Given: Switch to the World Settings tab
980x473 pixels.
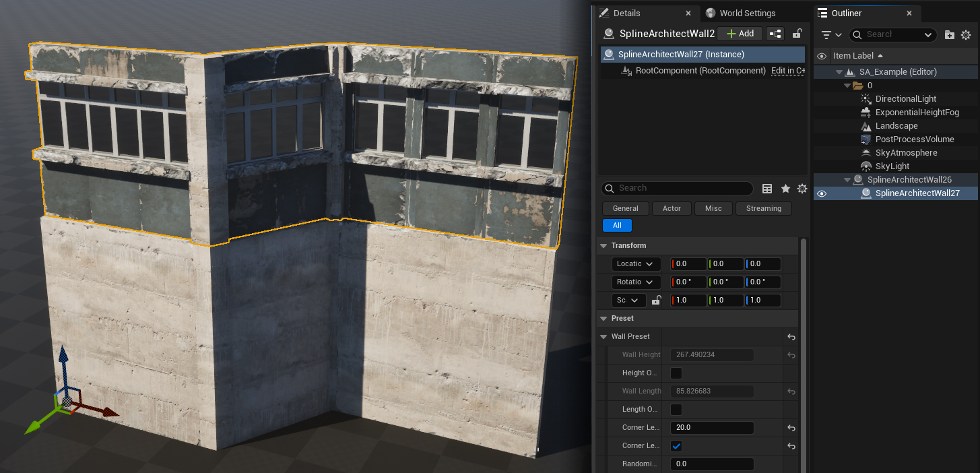Looking at the screenshot, I should (x=747, y=13).
